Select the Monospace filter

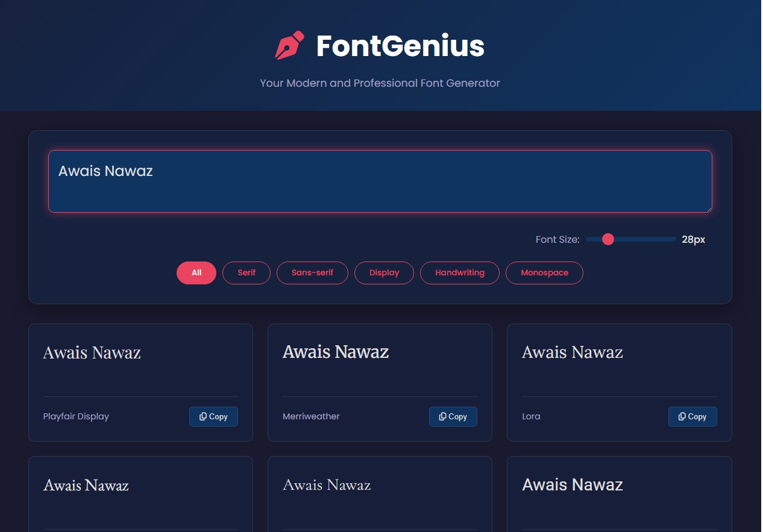coord(544,273)
